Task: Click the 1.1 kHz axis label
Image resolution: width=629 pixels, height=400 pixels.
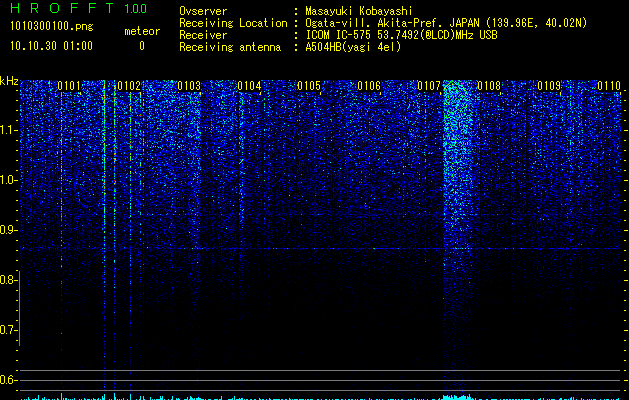Action: pos(8,130)
